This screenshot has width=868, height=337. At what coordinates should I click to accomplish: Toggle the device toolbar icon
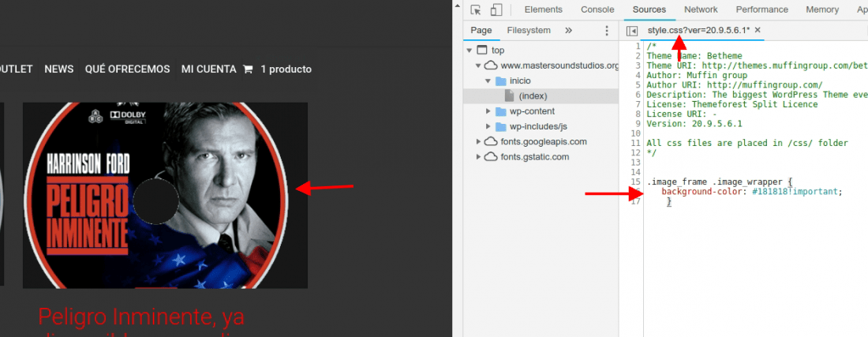tap(496, 10)
